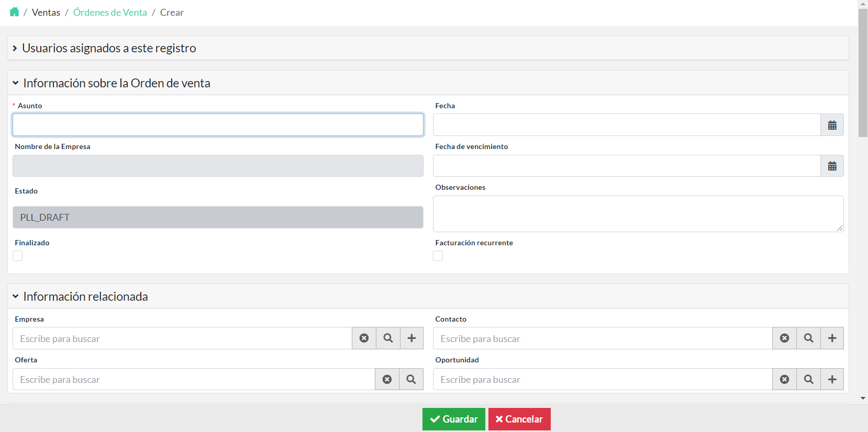
Task: Go to Ventas in breadcrumb
Action: pos(46,12)
